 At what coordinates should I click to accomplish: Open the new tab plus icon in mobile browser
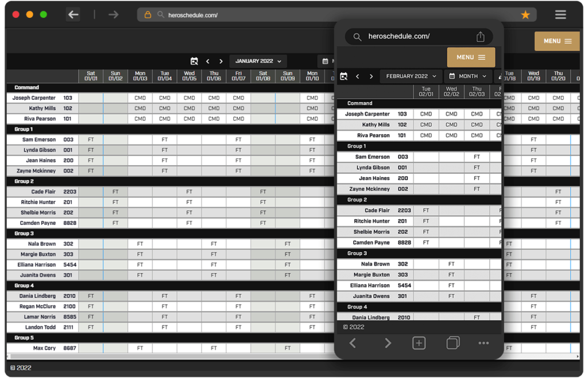419,342
